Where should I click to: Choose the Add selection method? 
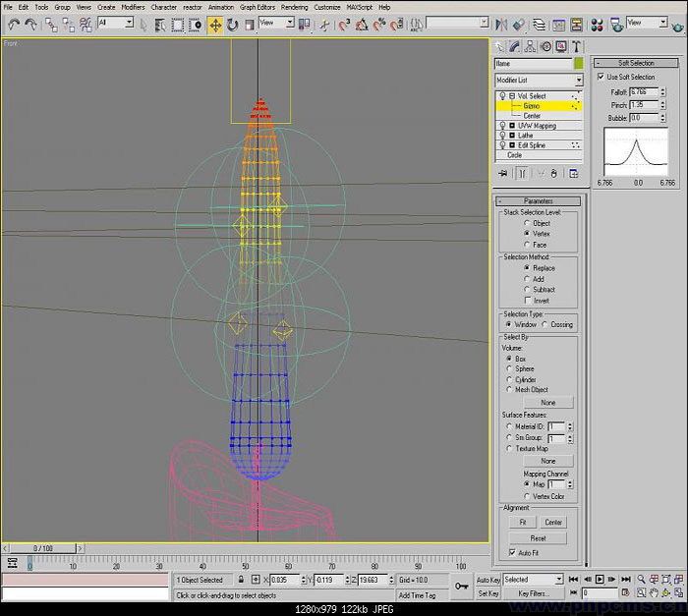pyautogui.click(x=527, y=279)
